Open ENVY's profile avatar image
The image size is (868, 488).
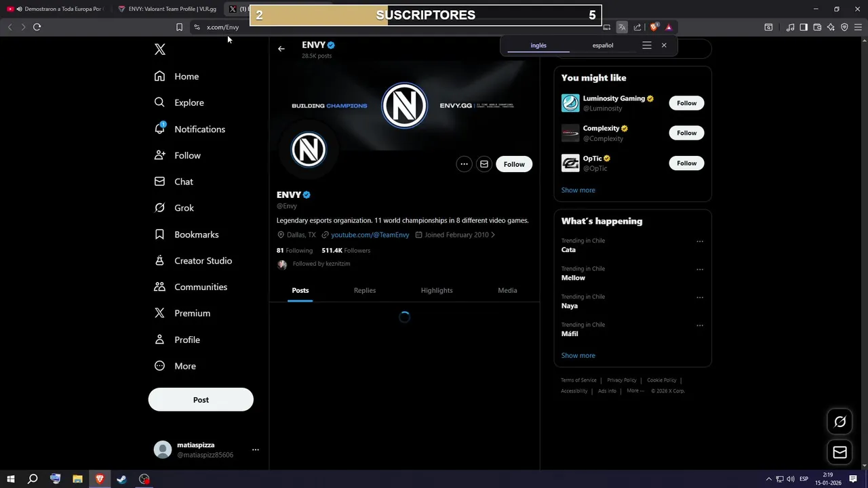pos(309,150)
